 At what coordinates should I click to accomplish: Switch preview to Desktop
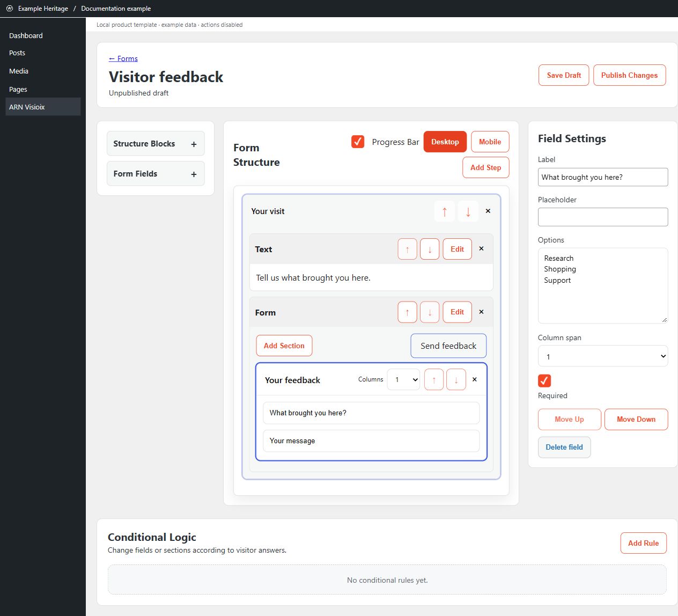(x=445, y=142)
